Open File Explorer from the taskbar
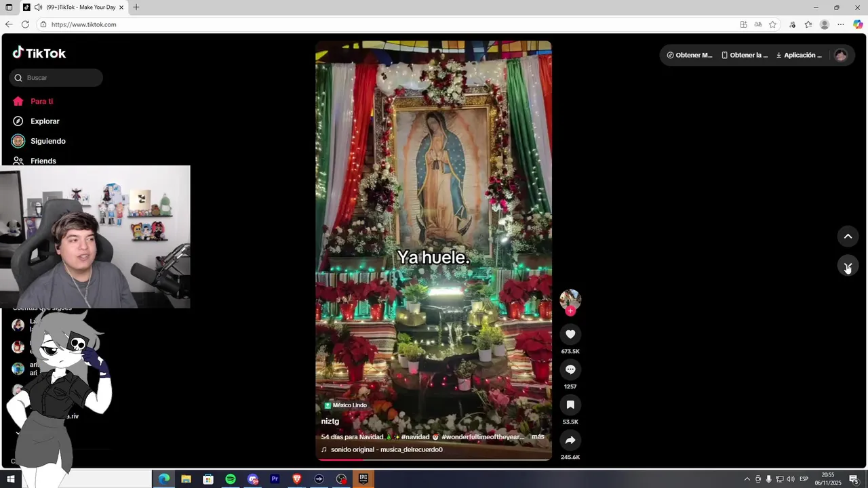The image size is (868, 488). 186,479
